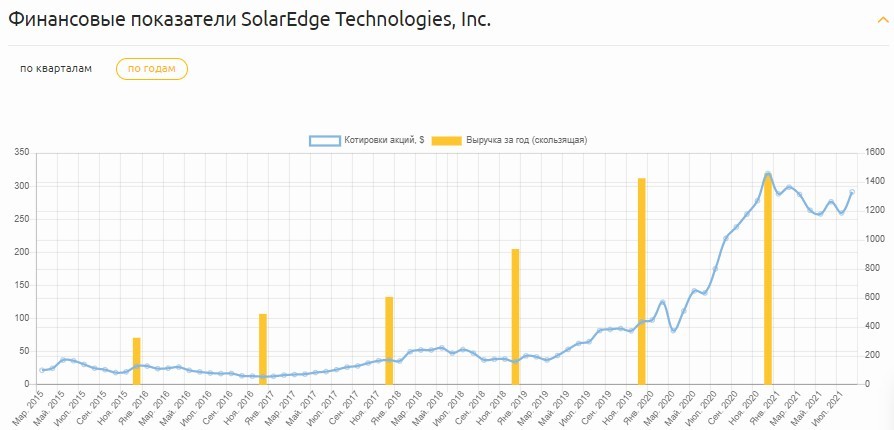Image resolution: width=894 pixels, height=430 pixels.
Task: Click the "Финансовые показатели SolarEdge" heading
Action: pos(250,20)
